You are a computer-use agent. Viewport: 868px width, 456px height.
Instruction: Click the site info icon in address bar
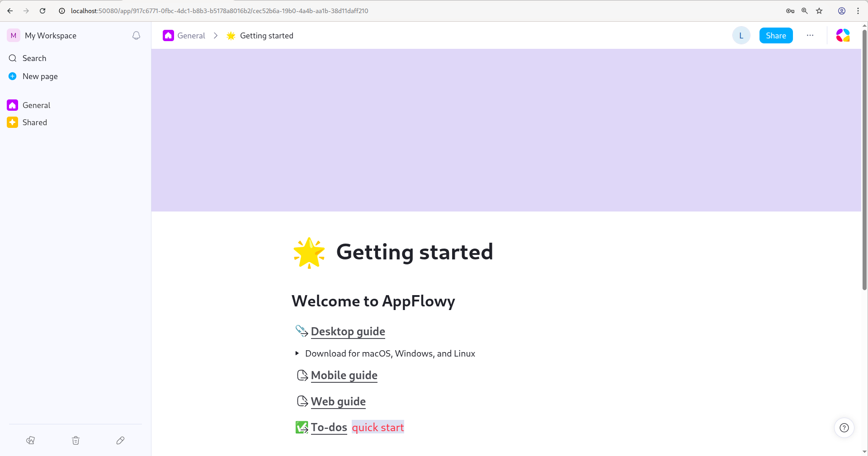tap(62, 11)
